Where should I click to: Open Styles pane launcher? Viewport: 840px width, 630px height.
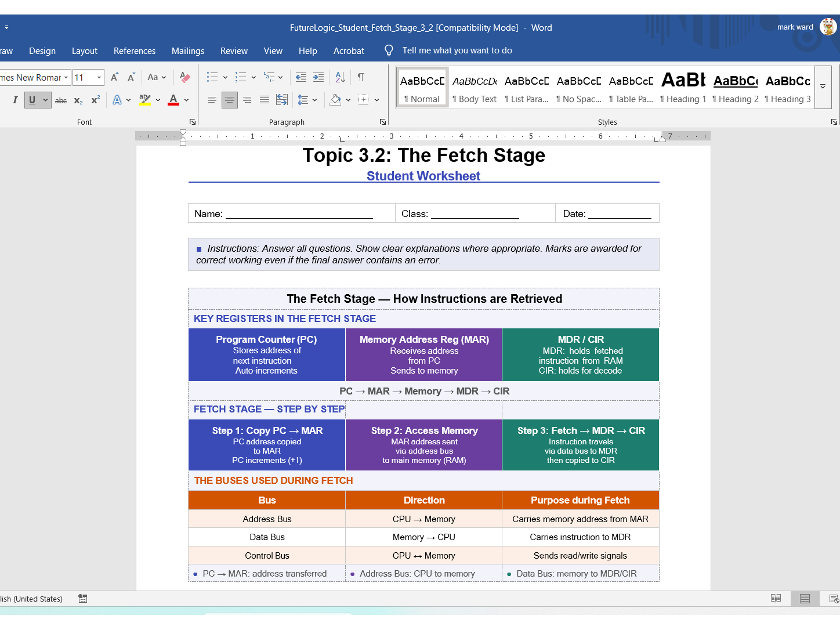(834, 122)
